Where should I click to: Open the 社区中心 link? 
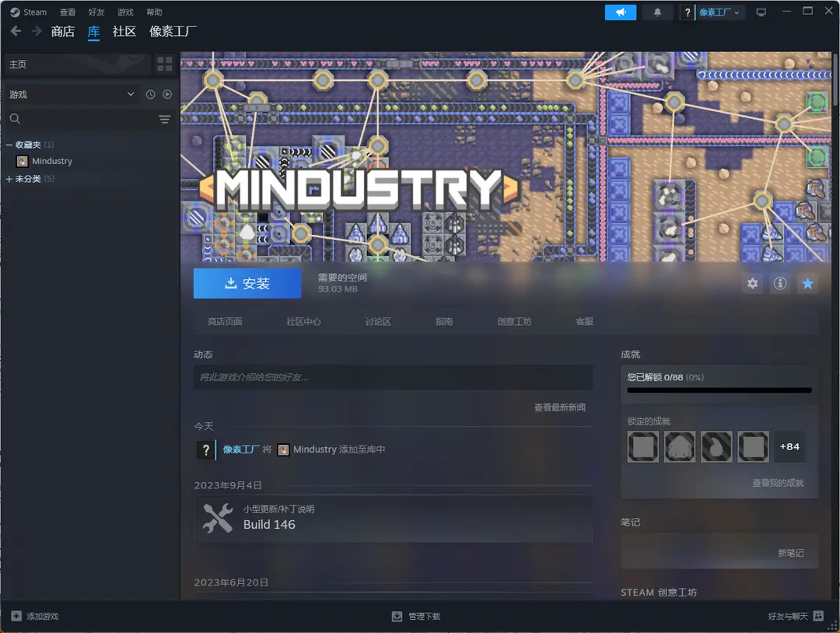(x=303, y=321)
